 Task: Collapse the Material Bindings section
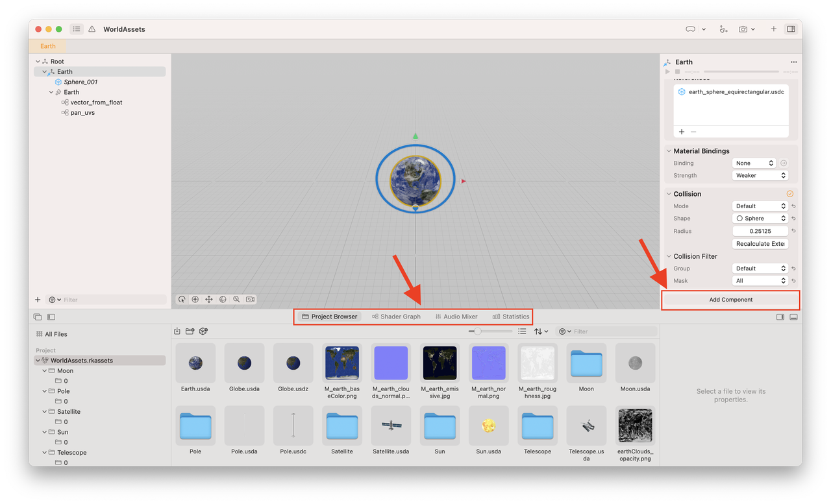click(669, 151)
